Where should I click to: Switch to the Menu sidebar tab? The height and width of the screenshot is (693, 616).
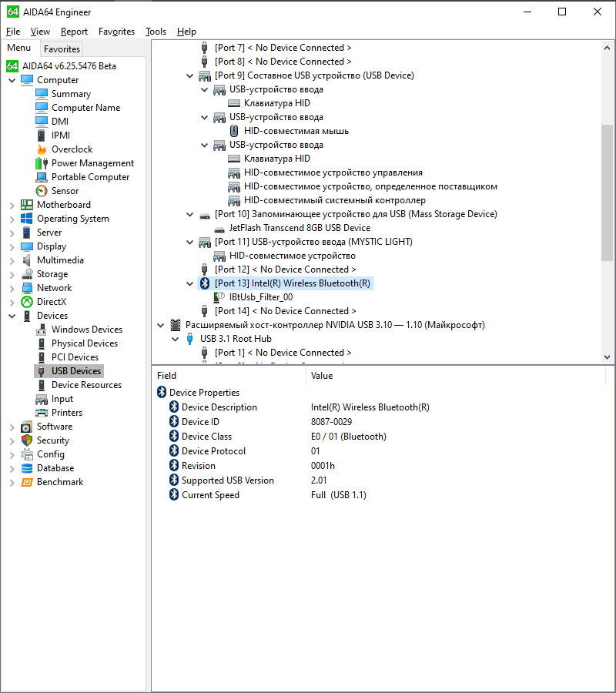pyautogui.click(x=19, y=48)
